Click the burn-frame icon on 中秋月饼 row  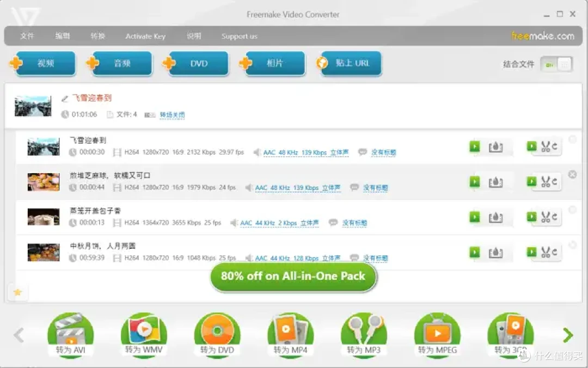495,253
